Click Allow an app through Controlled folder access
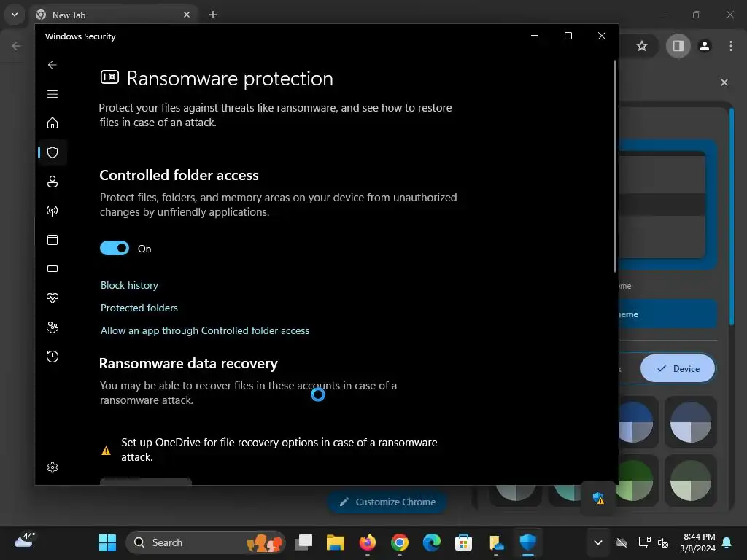 pos(205,330)
